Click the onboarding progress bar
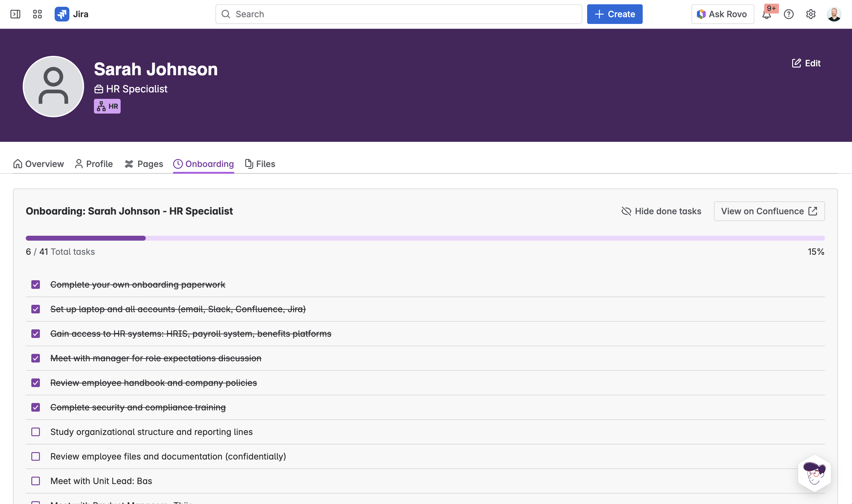This screenshot has width=852, height=504. (425, 238)
